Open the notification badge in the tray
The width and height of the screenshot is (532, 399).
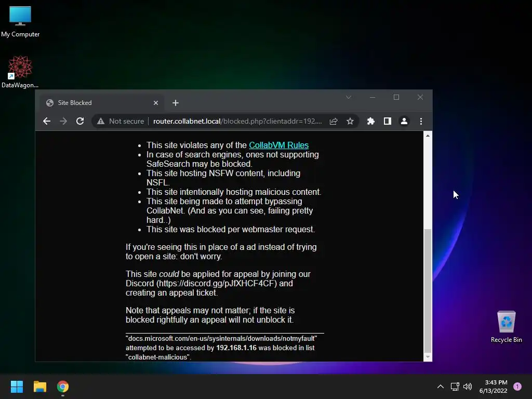click(x=517, y=387)
